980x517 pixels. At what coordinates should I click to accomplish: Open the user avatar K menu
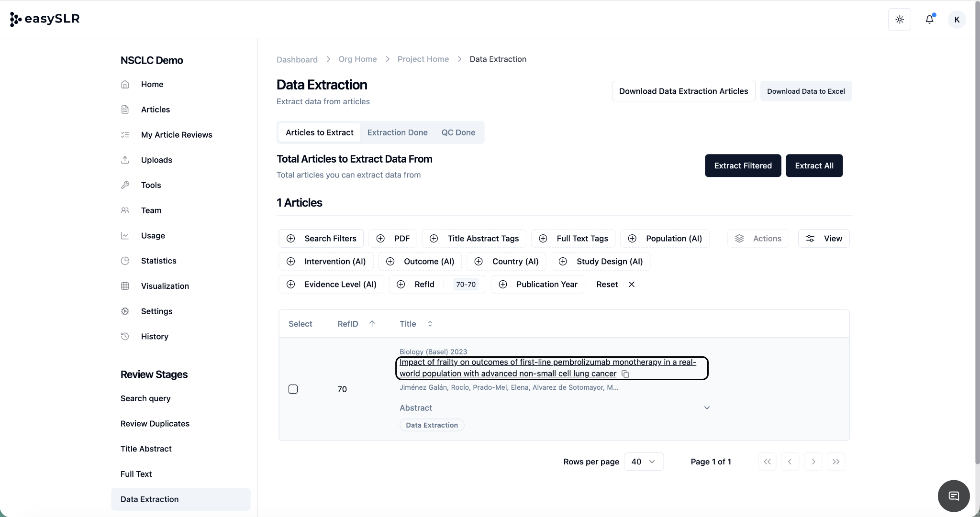[957, 20]
